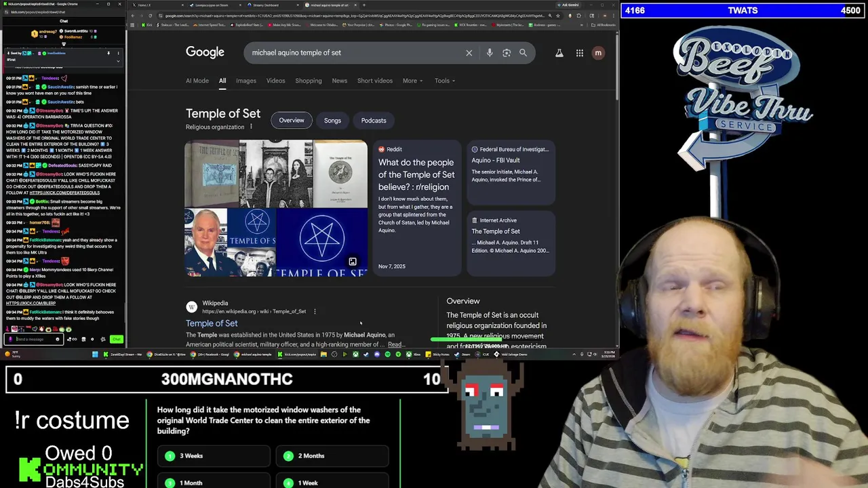
Task: Open the blue pentagram Temple of Set image
Action: point(322,243)
